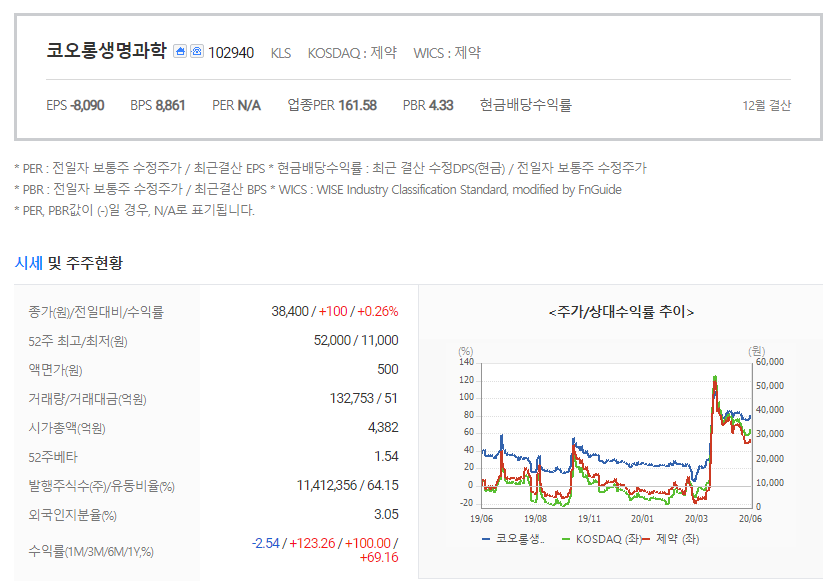Select the company name 코오롱생명과학
Screen dimensions: 837x581
coord(106,51)
